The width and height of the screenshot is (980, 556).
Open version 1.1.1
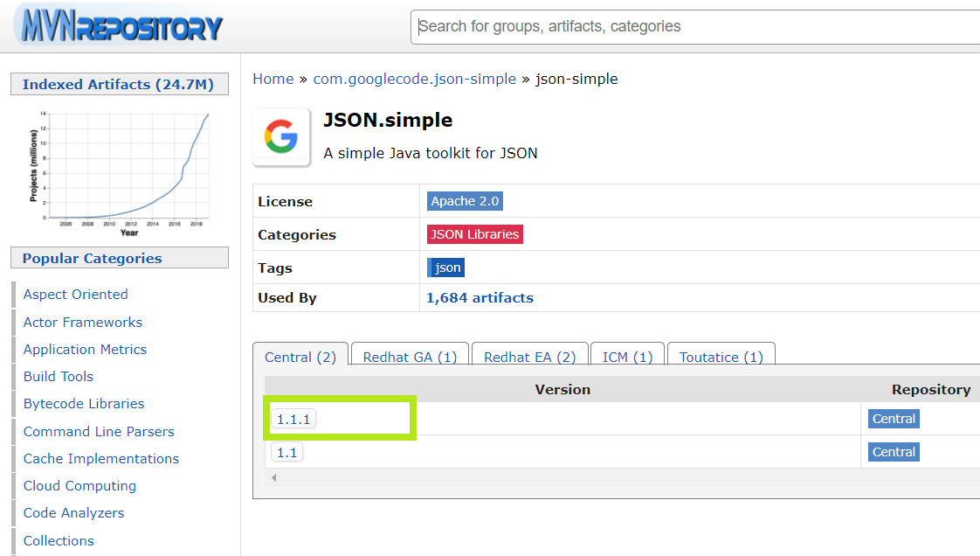tap(293, 419)
